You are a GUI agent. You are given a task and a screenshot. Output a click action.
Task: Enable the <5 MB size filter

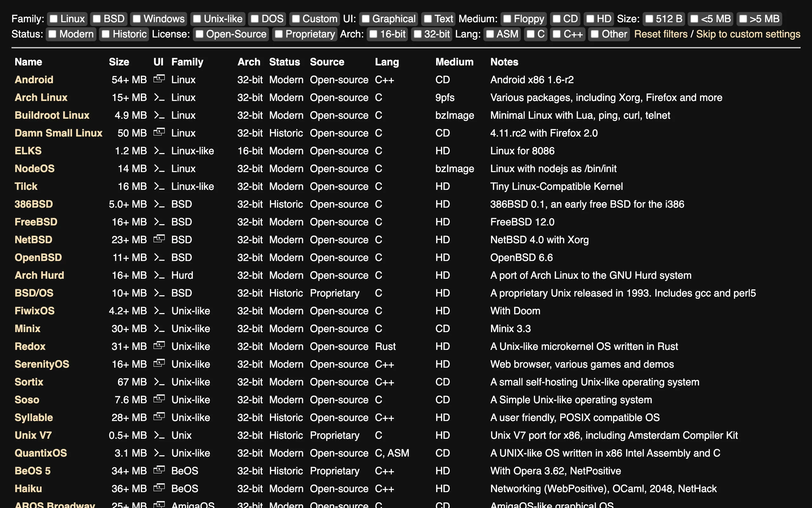[694, 19]
